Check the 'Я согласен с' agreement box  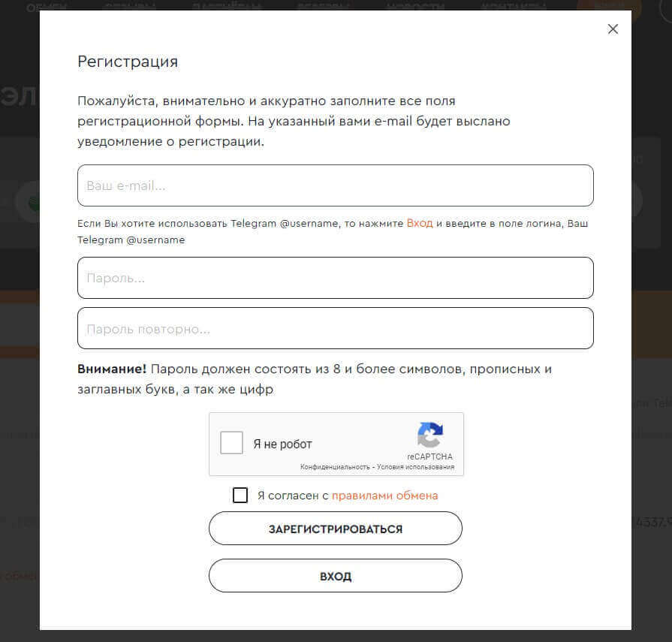pos(240,496)
